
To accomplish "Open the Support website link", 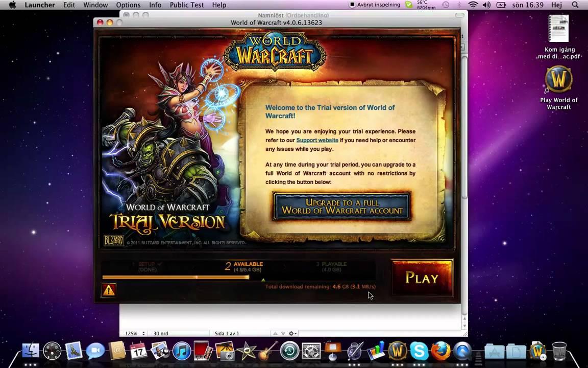I will 317,140.
